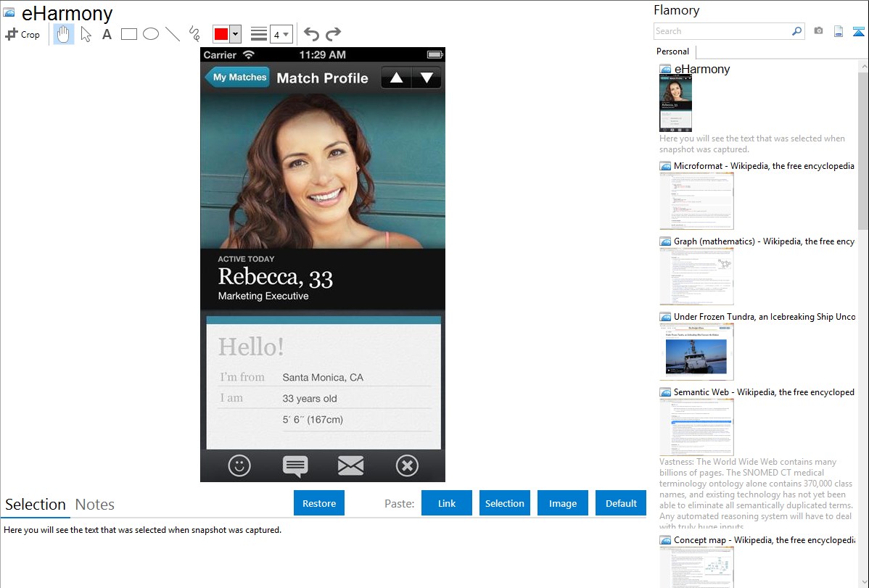Activate the Hand pan tool

[63, 33]
